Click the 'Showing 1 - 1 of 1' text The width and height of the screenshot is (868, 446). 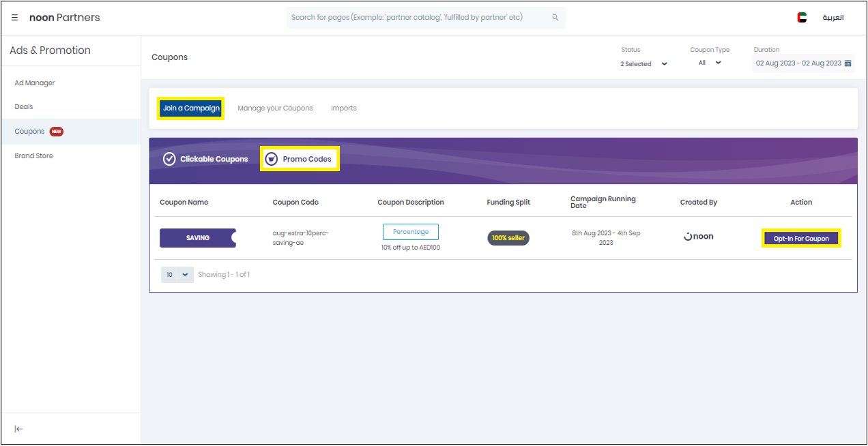pos(224,275)
